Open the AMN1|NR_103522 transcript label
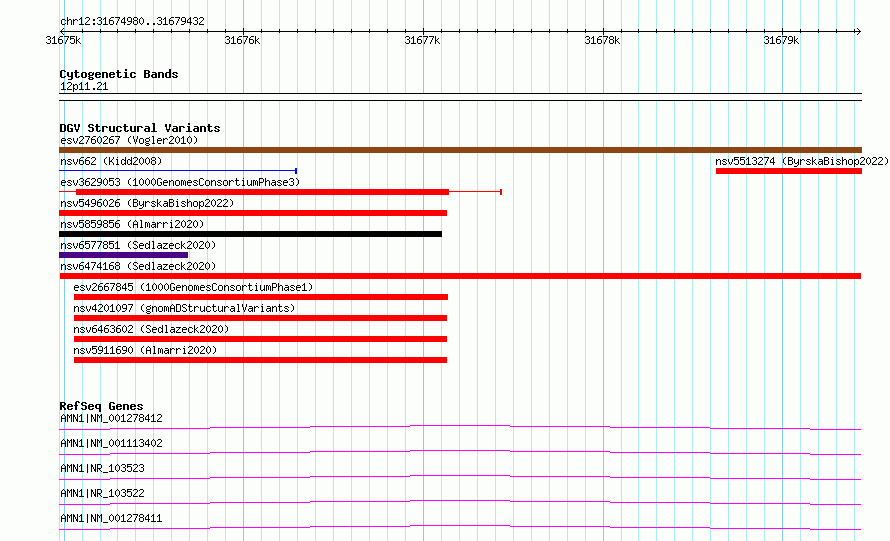890x541 pixels. coord(102,493)
